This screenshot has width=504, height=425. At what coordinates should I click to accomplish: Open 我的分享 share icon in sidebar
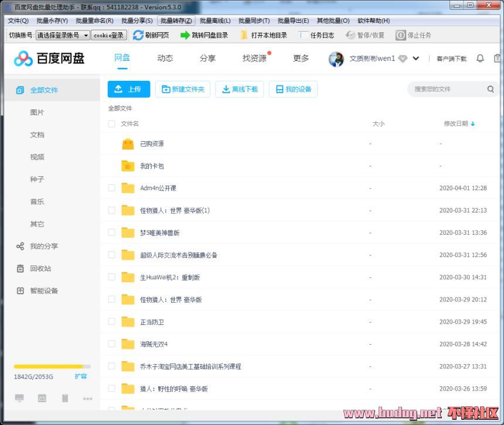coord(20,246)
